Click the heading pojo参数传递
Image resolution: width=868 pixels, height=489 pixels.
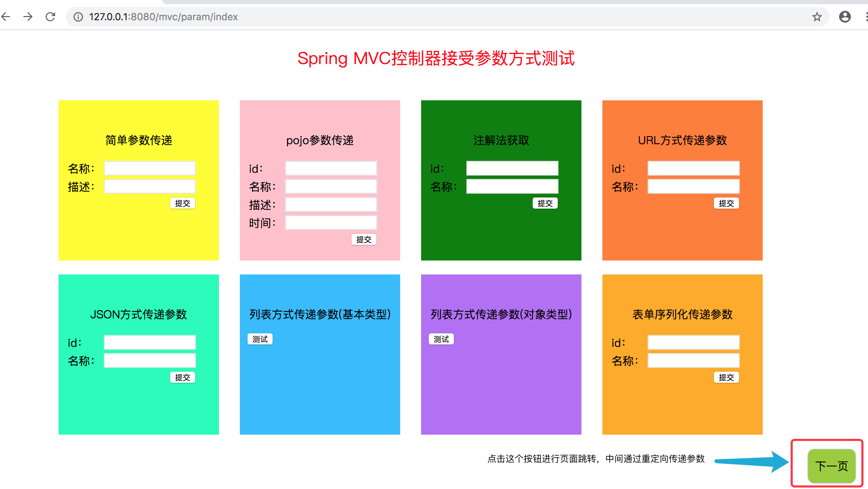(x=320, y=140)
